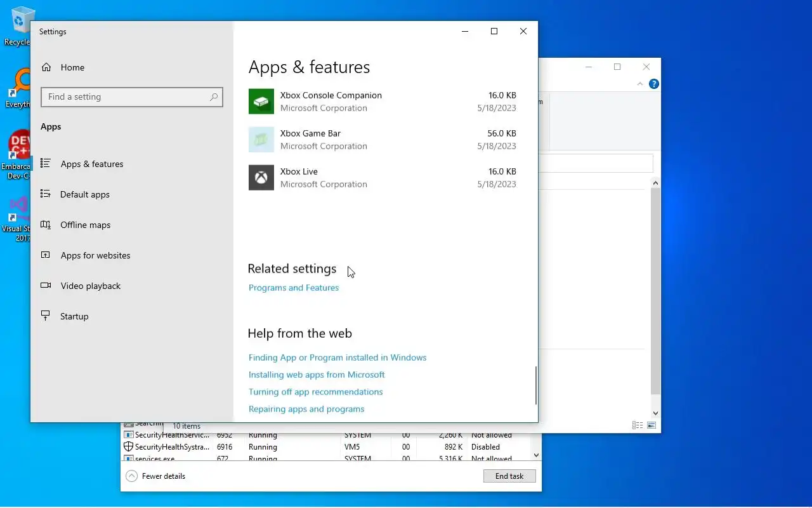Select the Xbox Live app entry

pos(383,178)
